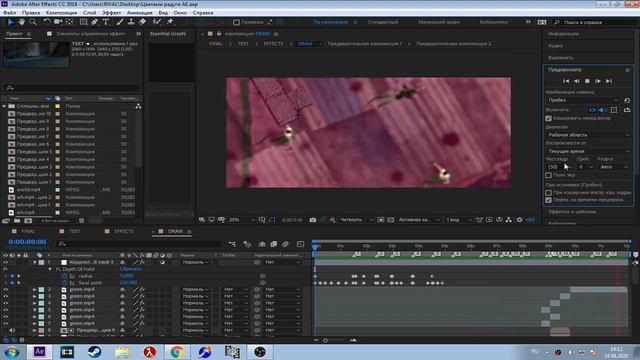Select the Unified Camera tool
Image resolution: width=640 pixels, height=360 pixels.
(x=58, y=22)
